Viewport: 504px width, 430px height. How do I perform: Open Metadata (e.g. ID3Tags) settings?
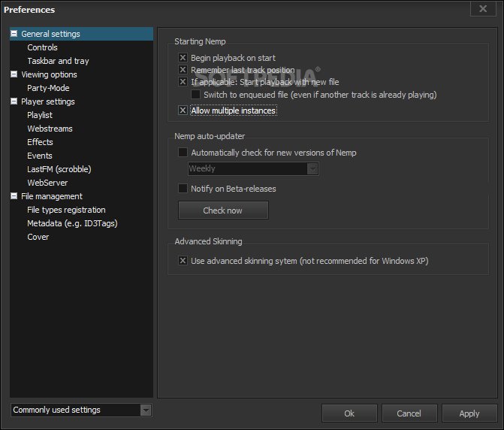click(x=72, y=223)
